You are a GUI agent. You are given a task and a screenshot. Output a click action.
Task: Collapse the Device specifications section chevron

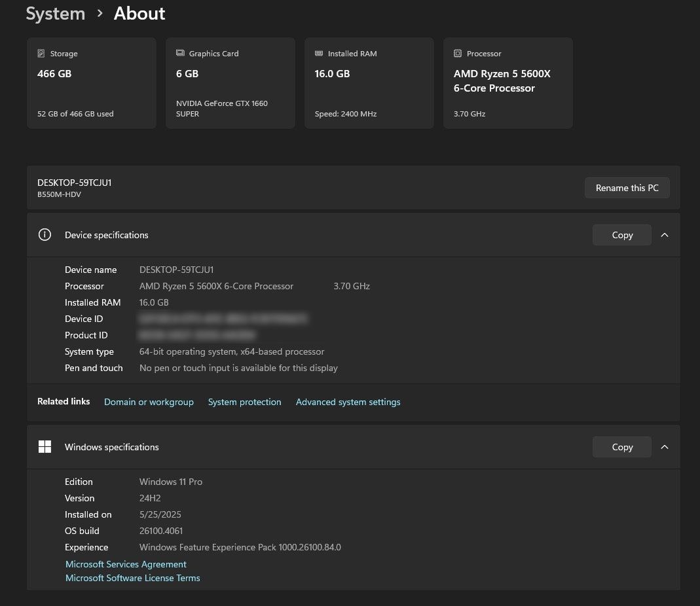point(664,235)
